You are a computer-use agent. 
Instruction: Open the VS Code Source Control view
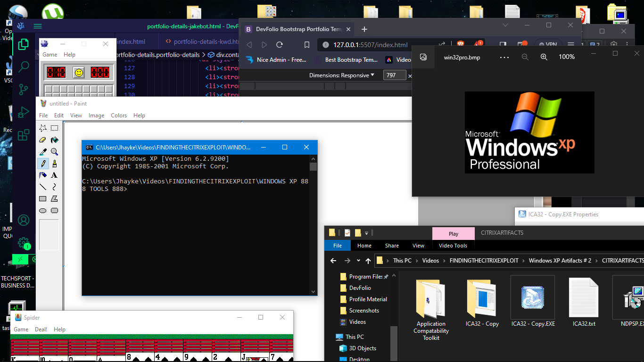click(x=24, y=90)
